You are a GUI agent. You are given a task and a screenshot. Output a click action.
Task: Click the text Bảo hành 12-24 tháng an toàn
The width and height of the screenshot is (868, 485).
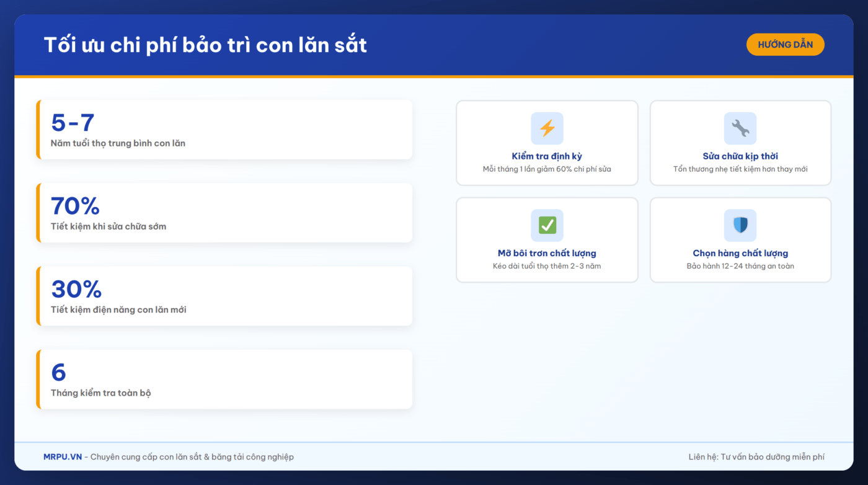coord(740,266)
